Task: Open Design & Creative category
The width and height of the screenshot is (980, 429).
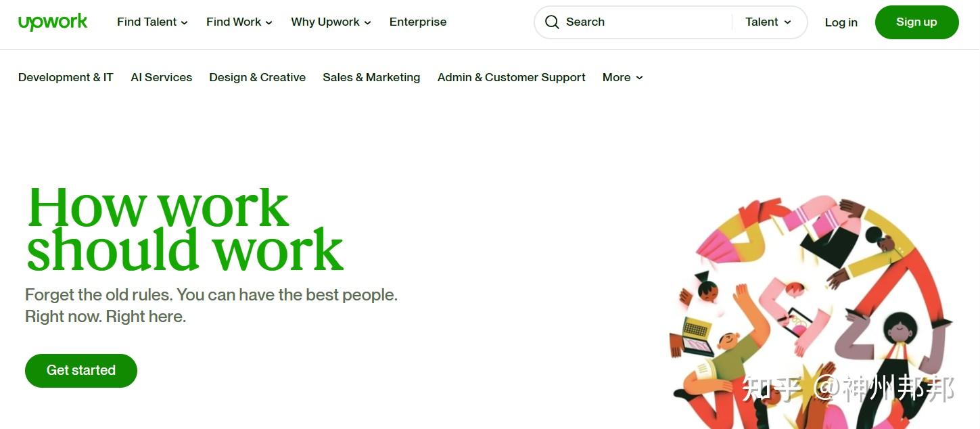Action: 258,78
